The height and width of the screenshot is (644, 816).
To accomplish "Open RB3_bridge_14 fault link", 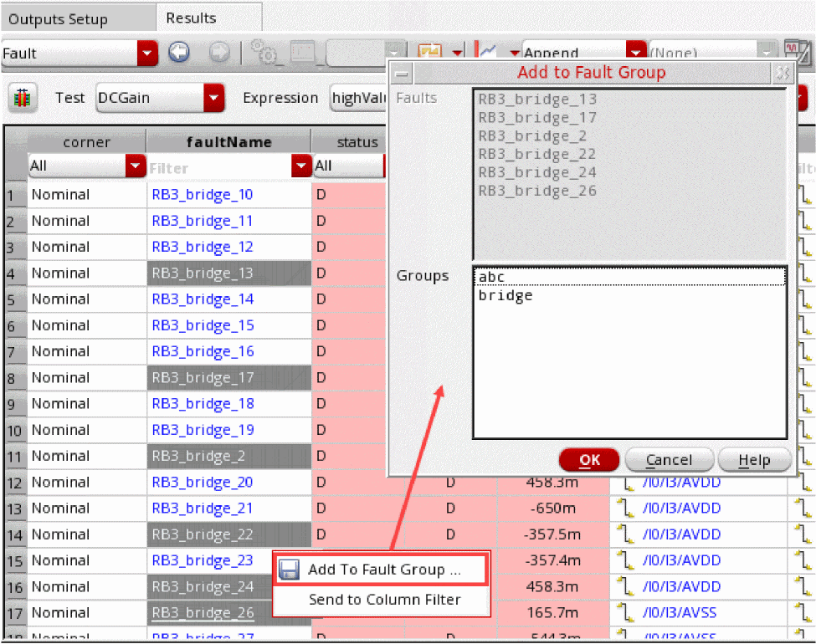I will pos(203,299).
